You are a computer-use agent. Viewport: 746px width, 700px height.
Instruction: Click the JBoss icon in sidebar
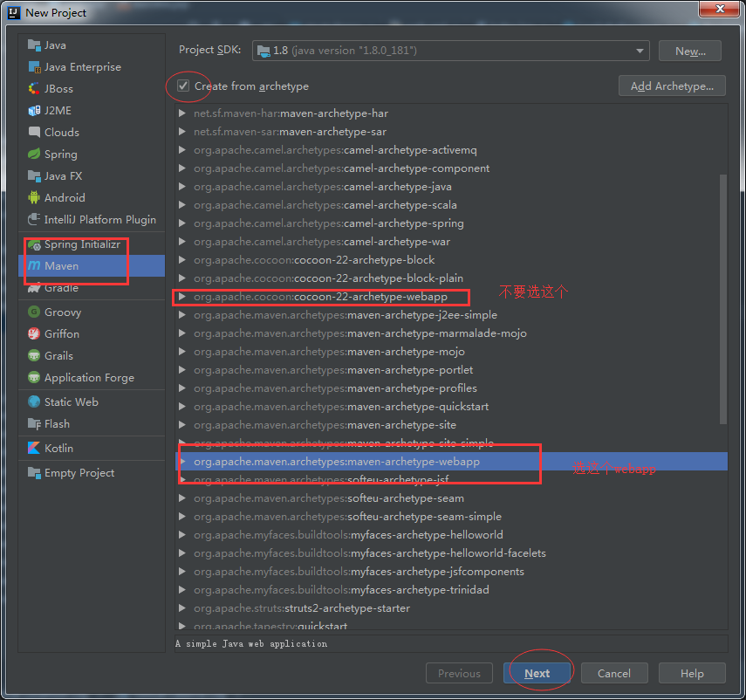pos(34,89)
